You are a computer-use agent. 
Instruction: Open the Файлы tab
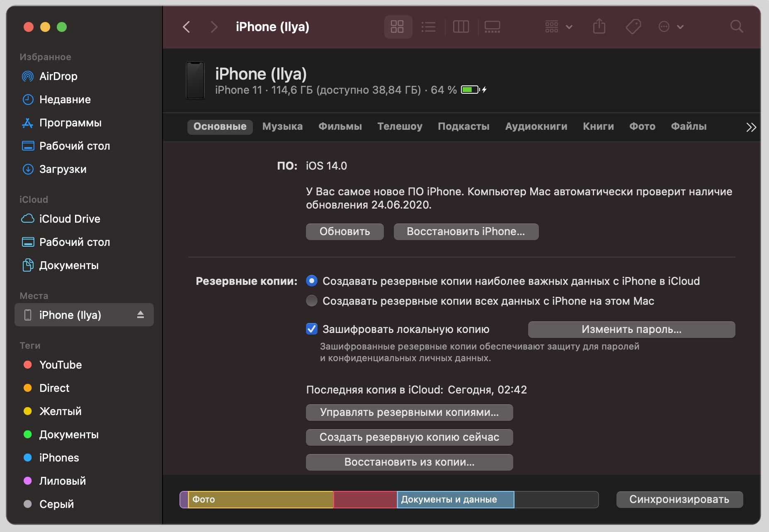point(689,126)
